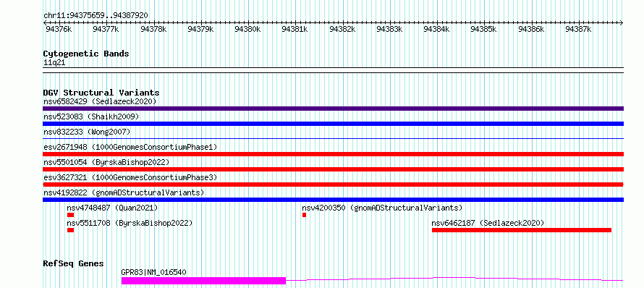
Task: Click the 94379k ruler position
Action: point(200,29)
